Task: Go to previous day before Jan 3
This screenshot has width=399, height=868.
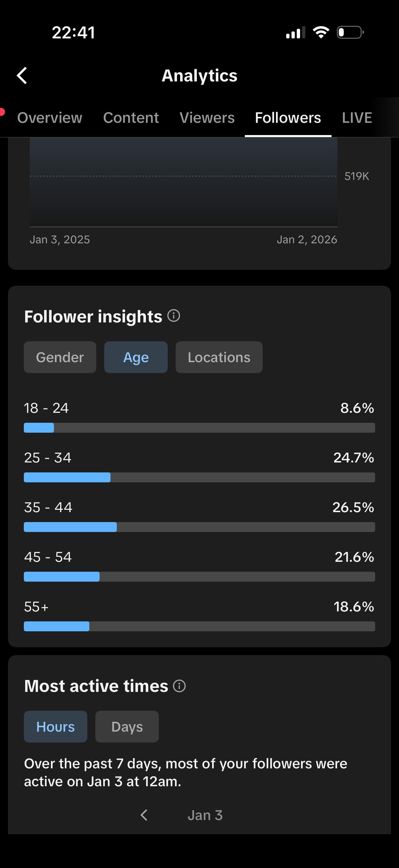Action: (144, 815)
